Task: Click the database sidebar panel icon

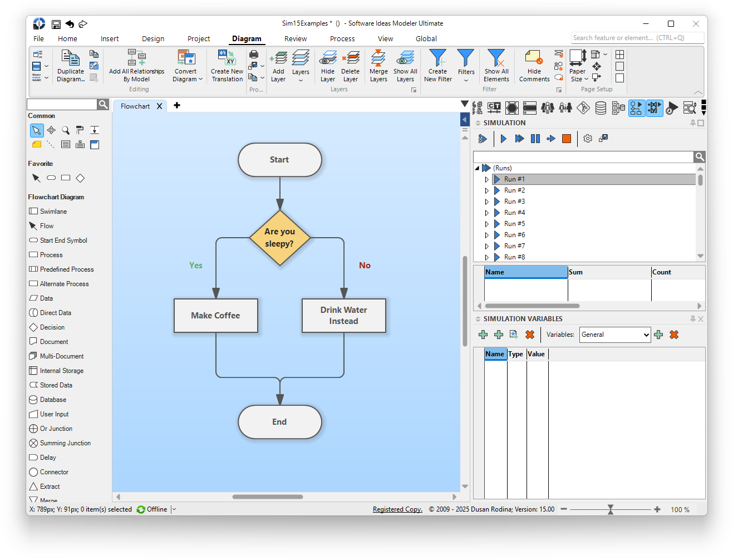Action: coord(601,108)
